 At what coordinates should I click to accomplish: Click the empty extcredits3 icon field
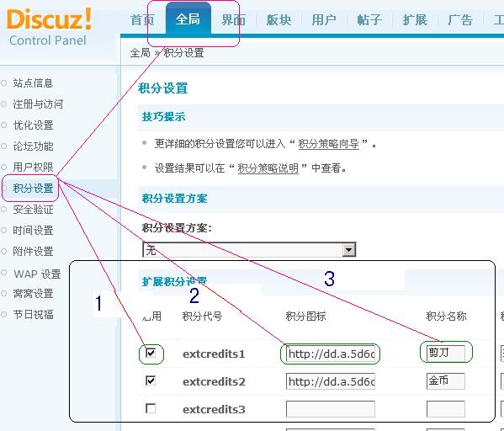(x=331, y=409)
